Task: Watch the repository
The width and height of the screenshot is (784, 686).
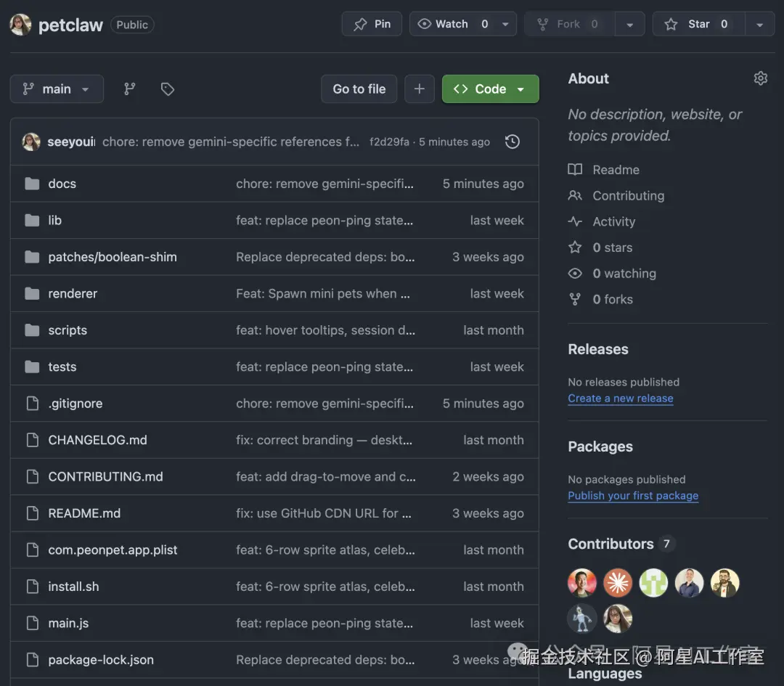Action: 452,24
